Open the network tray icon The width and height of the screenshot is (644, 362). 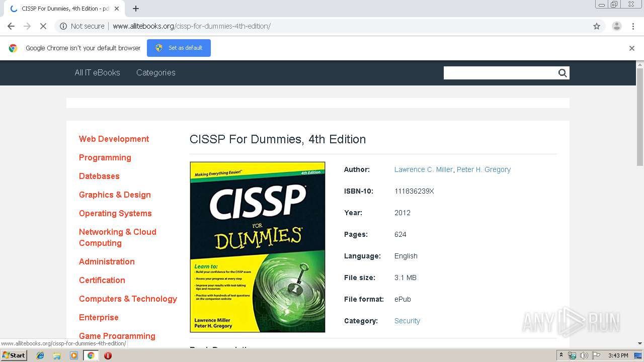click(572, 355)
